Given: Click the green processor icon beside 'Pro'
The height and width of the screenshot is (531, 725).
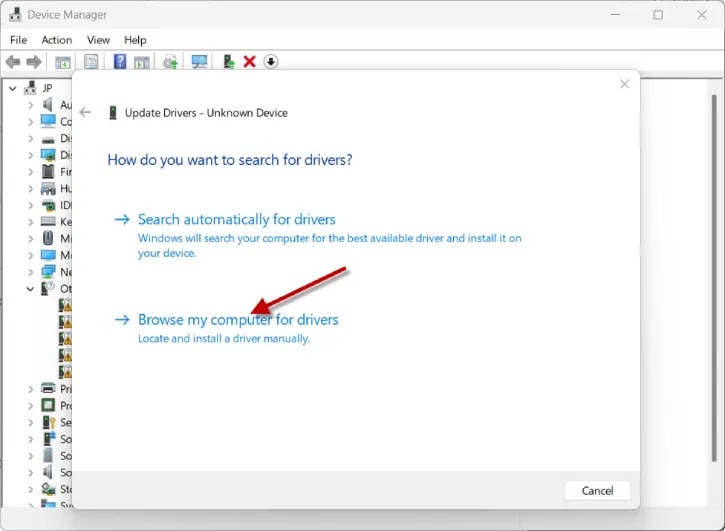Looking at the screenshot, I should coord(48,405).
